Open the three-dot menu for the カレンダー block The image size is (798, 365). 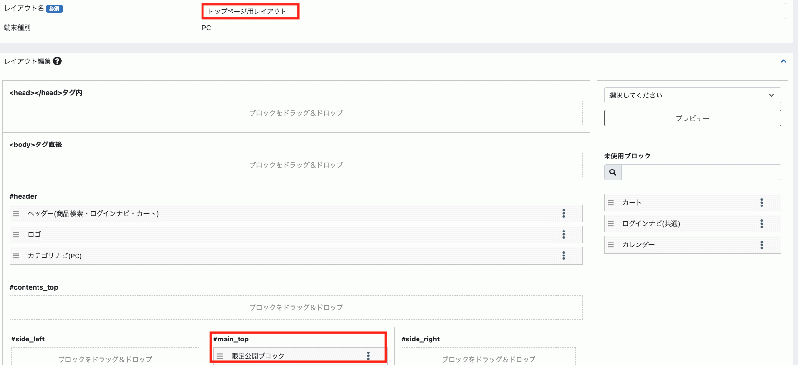tap(762, 244)
